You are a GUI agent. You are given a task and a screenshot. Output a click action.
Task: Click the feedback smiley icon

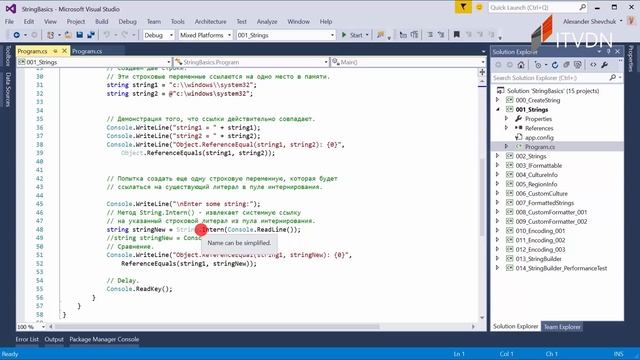pyautogui.click(x=479, y=7)
